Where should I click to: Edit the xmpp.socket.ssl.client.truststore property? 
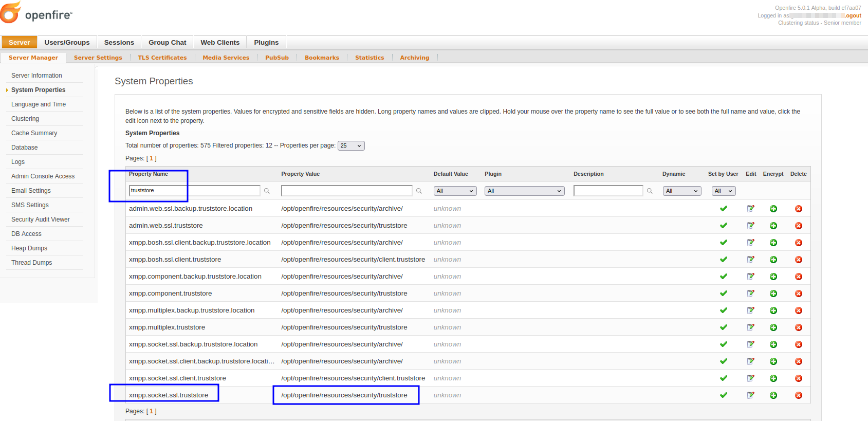pos(751,378)
